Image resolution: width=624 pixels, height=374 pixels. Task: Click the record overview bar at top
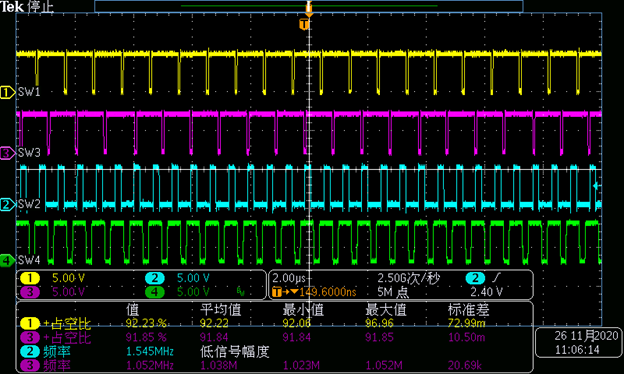coord(309,6)
